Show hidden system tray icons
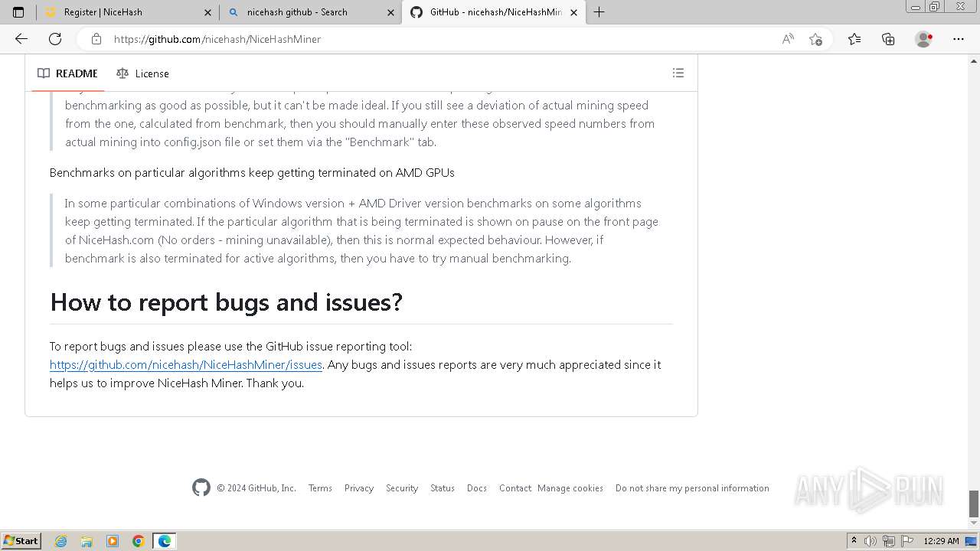 [854, 540]
